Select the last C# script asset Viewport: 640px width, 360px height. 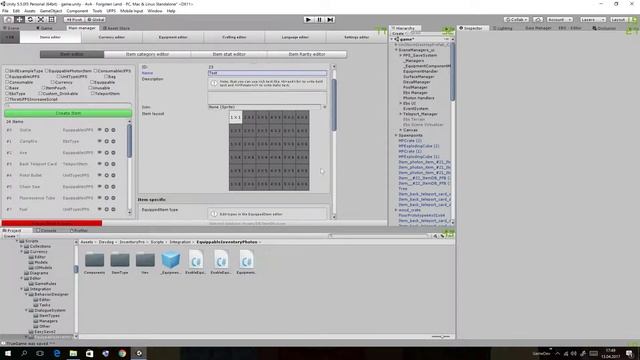point(246,262)
